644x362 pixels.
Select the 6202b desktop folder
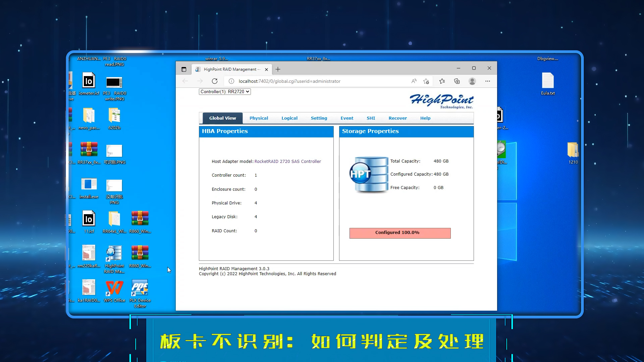114,119
